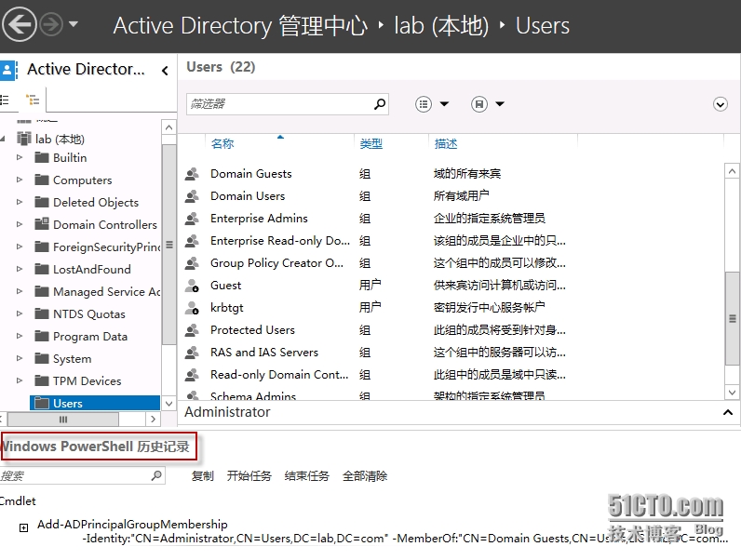Switch to list view tab in navigation
Viewport: 741px width, 560px height.
[5, 100]
